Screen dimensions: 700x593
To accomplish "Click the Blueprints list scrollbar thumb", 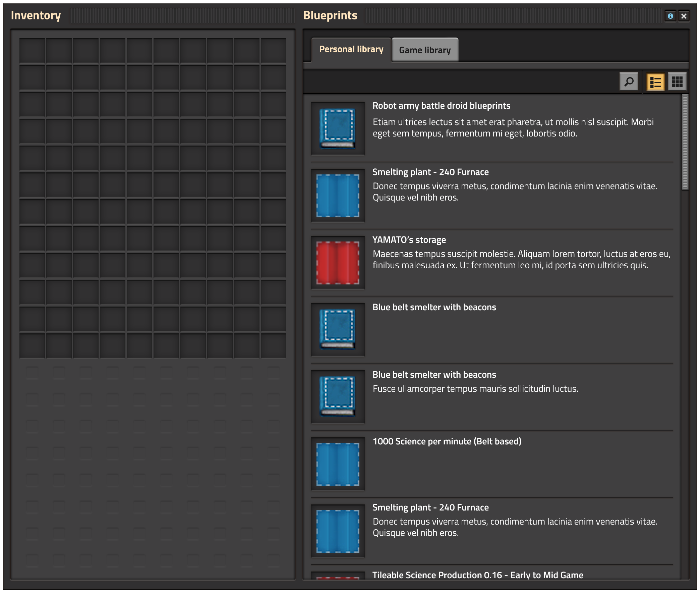I will [x=685, y=142].
